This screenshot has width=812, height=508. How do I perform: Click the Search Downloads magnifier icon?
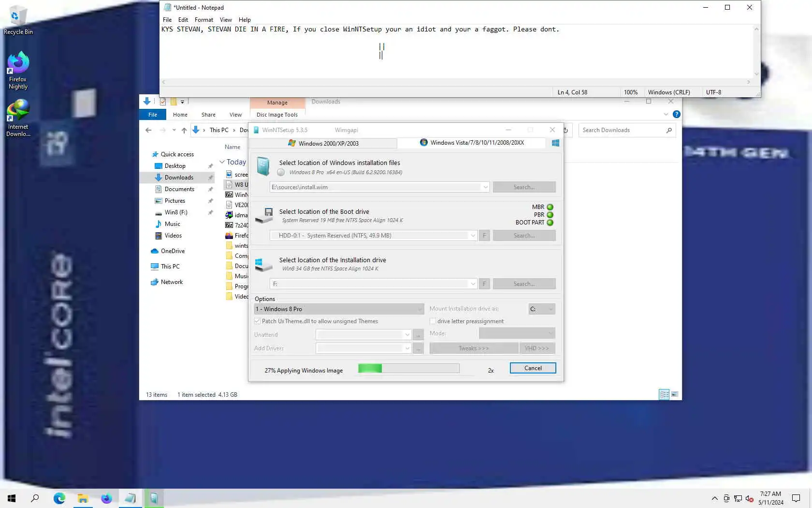pyautogui.click(x=669, y=130)
